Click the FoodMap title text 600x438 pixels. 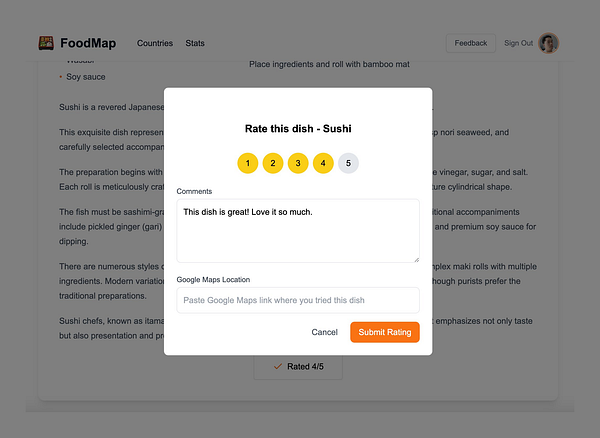pyautogui.click(x=88, y=43)
